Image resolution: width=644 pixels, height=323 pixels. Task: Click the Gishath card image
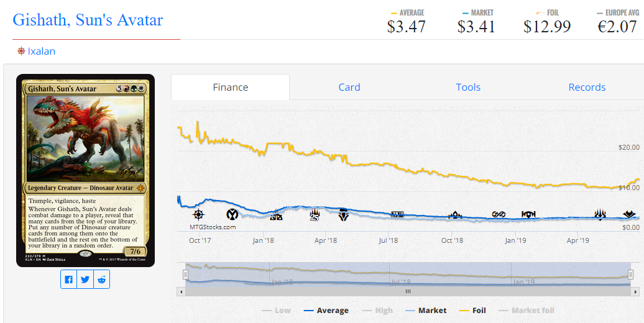85,170
